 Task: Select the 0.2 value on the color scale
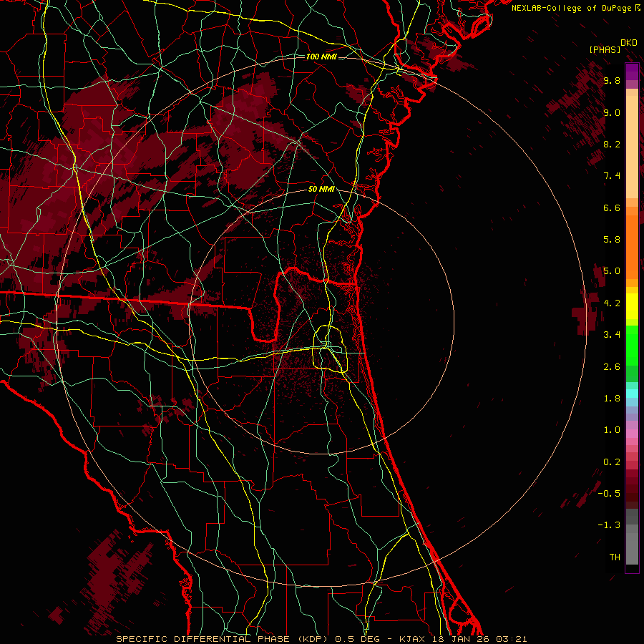(x=612, y=462)
